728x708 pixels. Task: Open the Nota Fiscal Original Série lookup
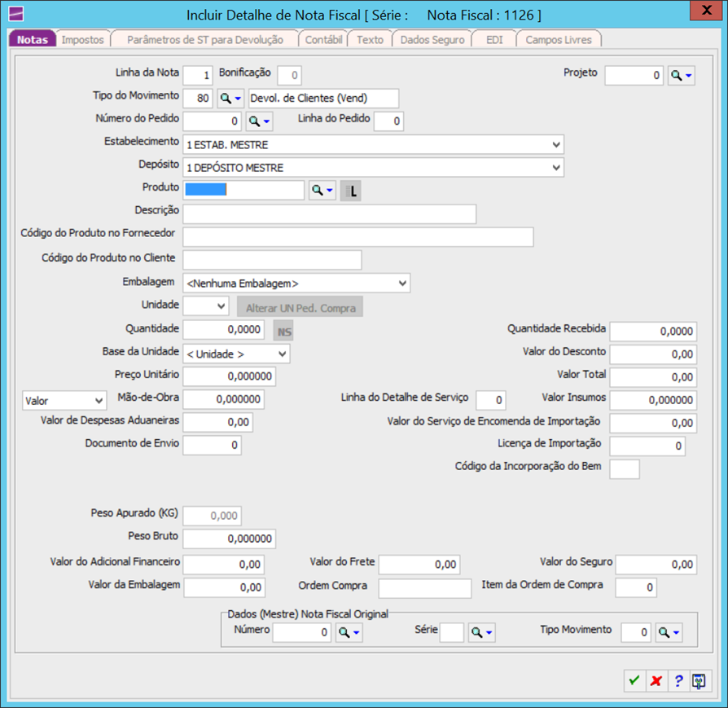click(481, 632)
